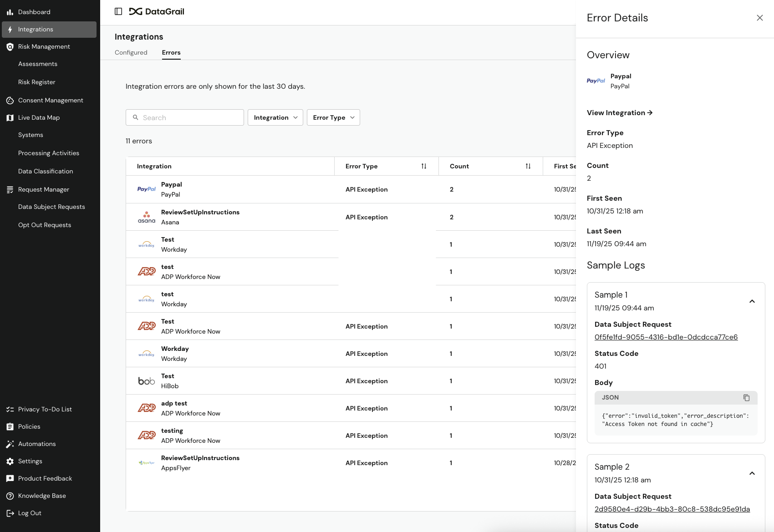774x532 pixels.
Task: Open Sample 1 data subject request ID link
Action: tap(666, 337)
